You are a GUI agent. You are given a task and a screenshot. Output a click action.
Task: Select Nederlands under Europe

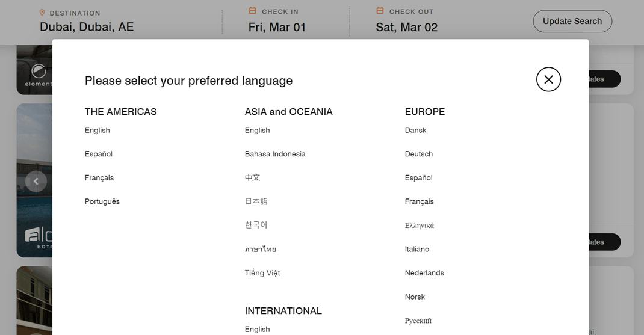[424, 273]
